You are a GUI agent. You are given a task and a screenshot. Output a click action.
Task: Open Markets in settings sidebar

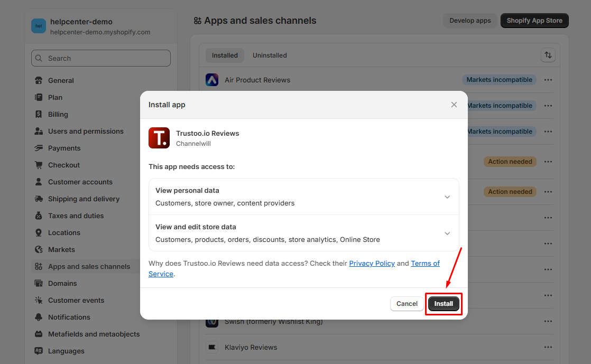[61, 250]
